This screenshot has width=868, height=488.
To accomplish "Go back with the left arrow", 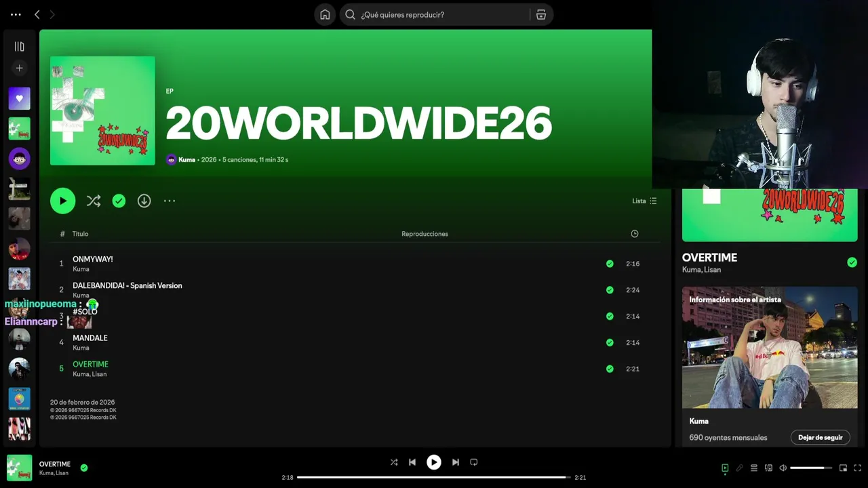I will pos(37,14).
